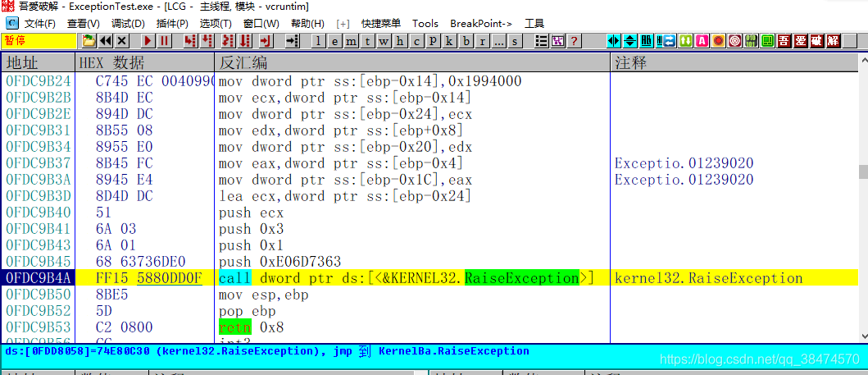Click the 破 toolbar icon
This screenshot has width=868, height=375.
tap(816, 40)
